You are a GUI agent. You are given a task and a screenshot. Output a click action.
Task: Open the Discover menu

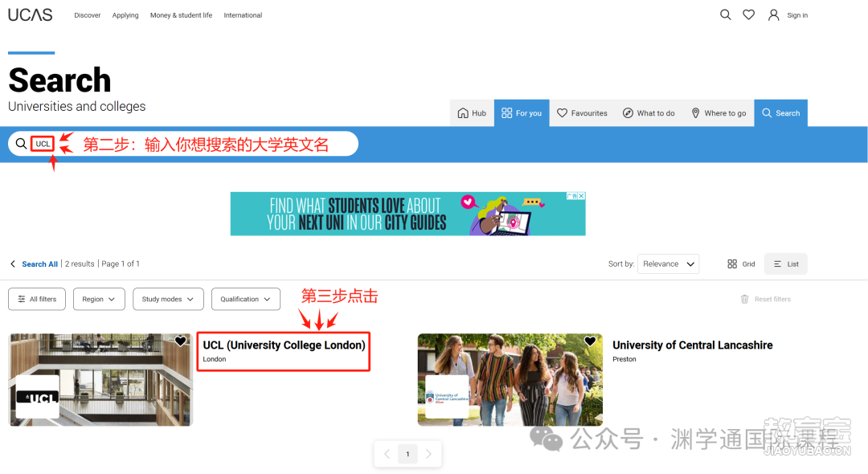(x=88, y=15)
